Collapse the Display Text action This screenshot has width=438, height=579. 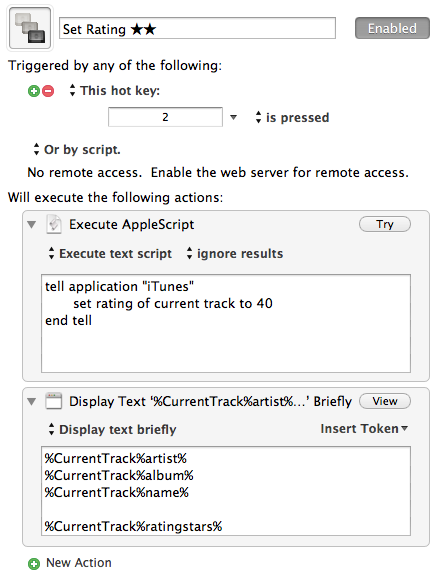pyautogui.click(x=32, y=401)
